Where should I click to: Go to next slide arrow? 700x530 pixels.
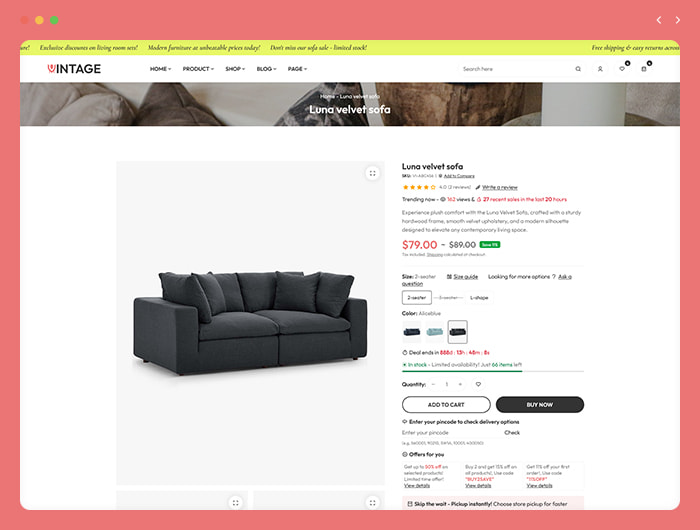[678, 20]
